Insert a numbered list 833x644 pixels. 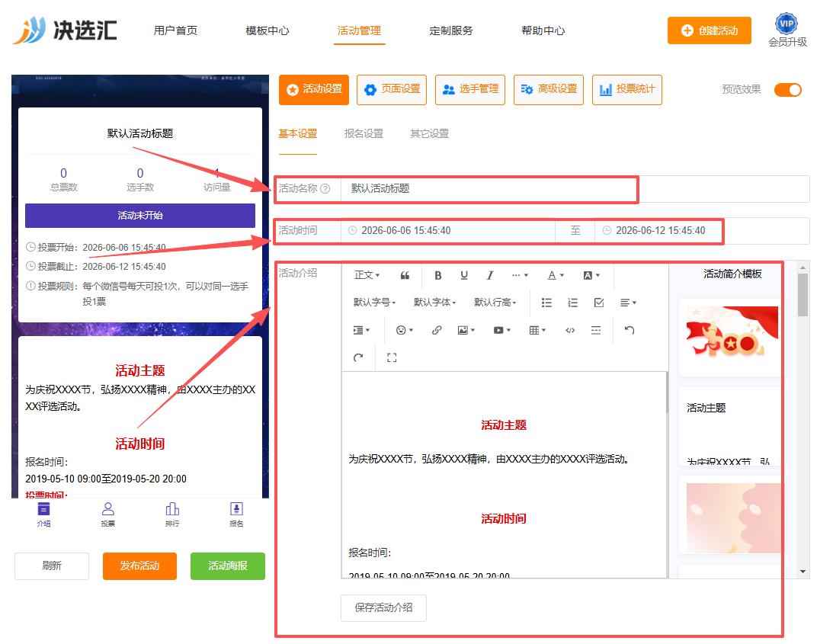pos(572,303)
